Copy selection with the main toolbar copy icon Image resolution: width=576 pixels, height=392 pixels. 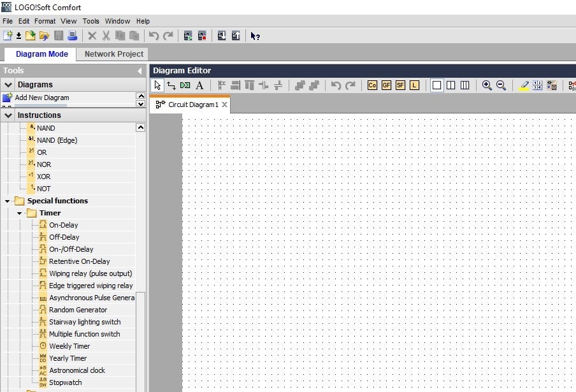120,36
